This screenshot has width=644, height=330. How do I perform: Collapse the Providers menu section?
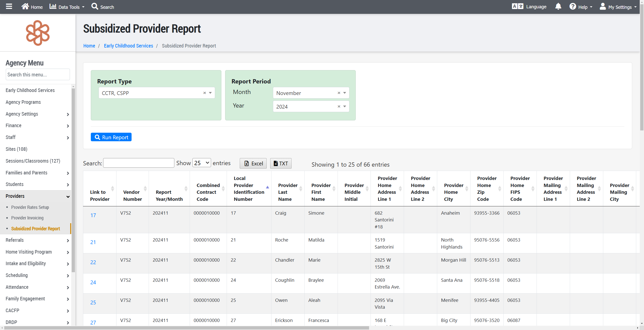68,197
